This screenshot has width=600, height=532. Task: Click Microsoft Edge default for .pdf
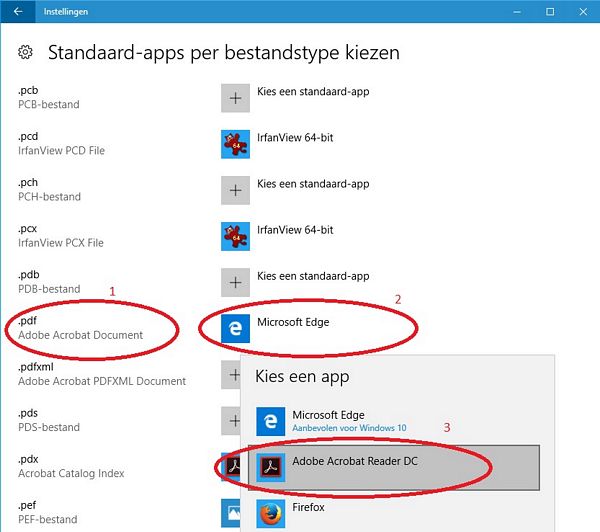tap(293, 322)
